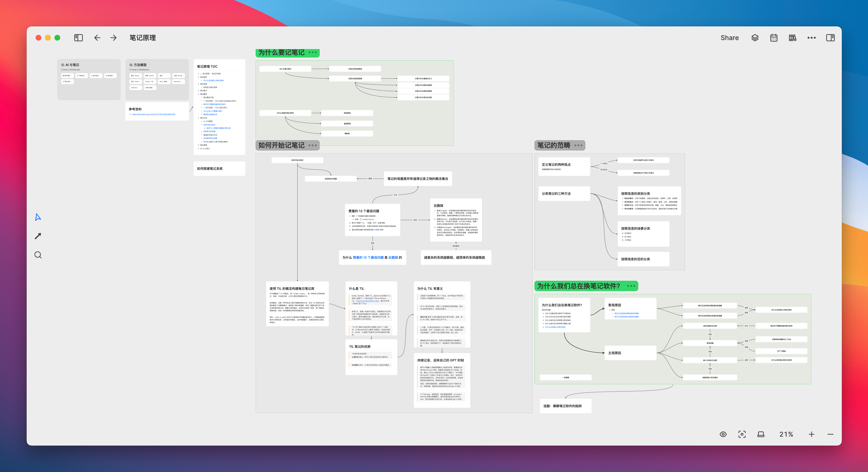Viewport: 868px width, 472px height.
Task: Open options dots on 为什么要记笔记 section
Action: pos(312,53)
